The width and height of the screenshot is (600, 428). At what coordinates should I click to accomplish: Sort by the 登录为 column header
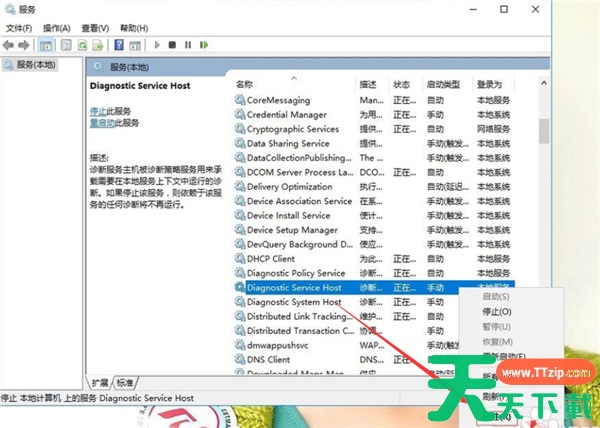click(x=493, y=84)
